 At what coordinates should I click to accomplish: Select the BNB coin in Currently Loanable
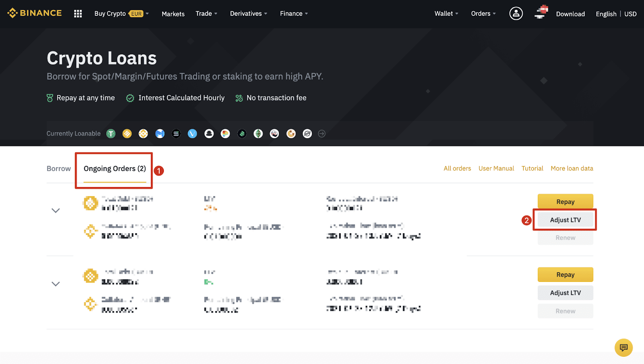coord(143,134)
